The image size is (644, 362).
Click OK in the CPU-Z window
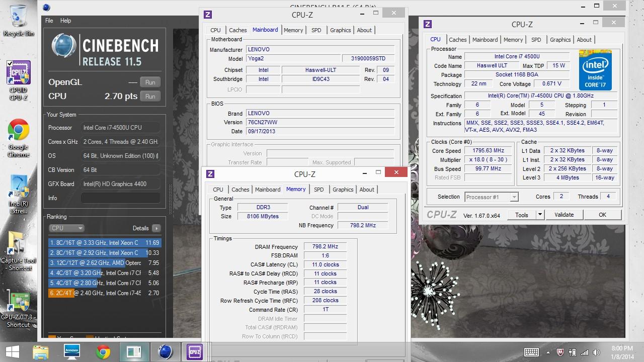pos(602,215)
